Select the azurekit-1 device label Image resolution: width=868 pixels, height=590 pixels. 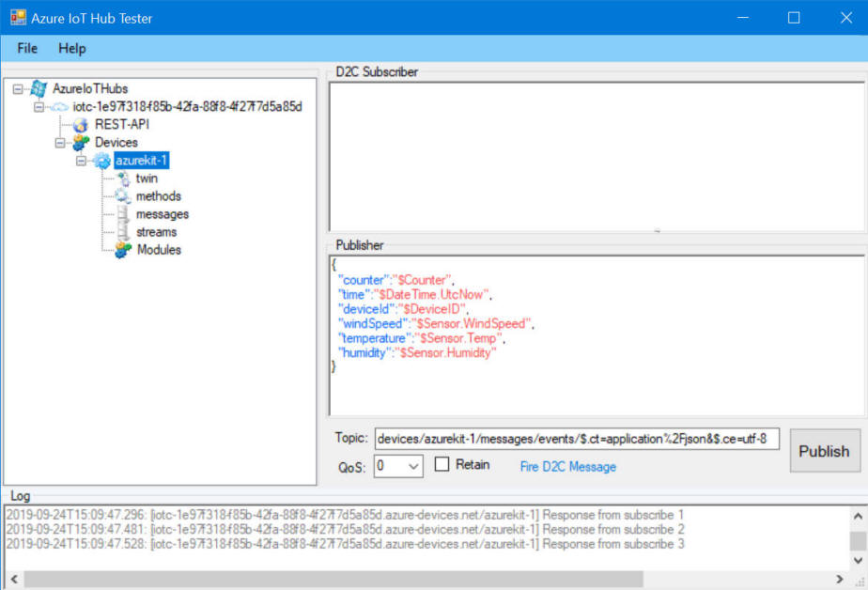coord(142,161)
